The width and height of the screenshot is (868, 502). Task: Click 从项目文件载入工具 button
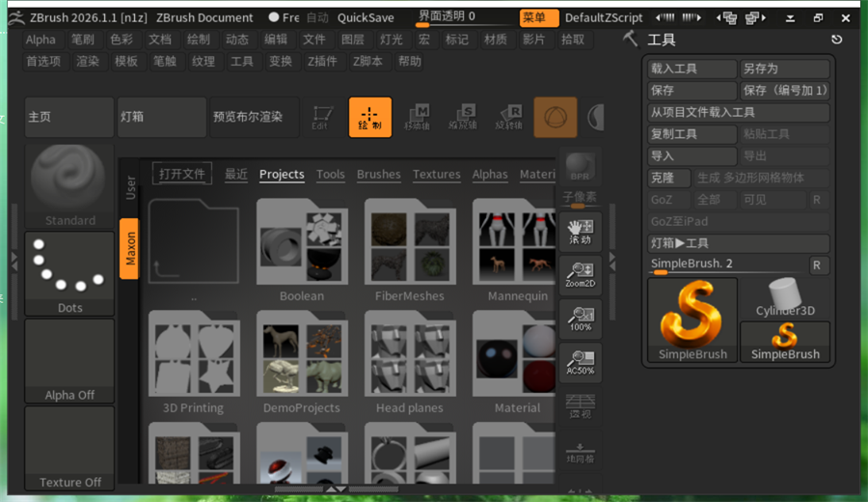click(x=739, y=113)
